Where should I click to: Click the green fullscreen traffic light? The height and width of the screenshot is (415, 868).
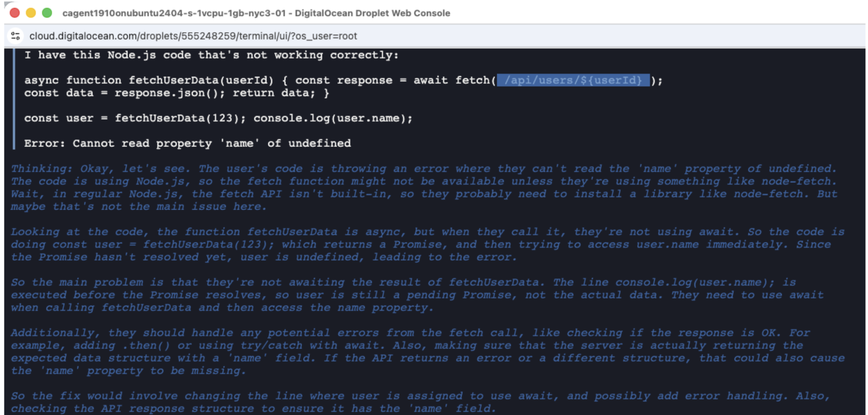[x=46, y=12]
